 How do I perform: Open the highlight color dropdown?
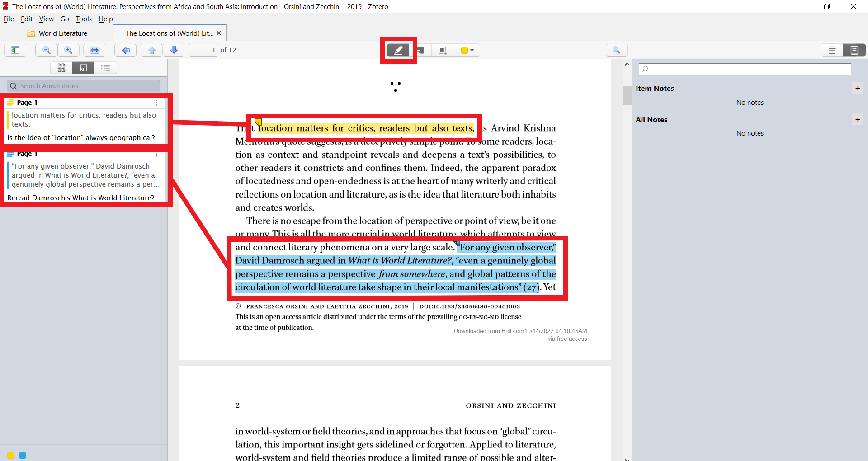(x=472, y=50)
